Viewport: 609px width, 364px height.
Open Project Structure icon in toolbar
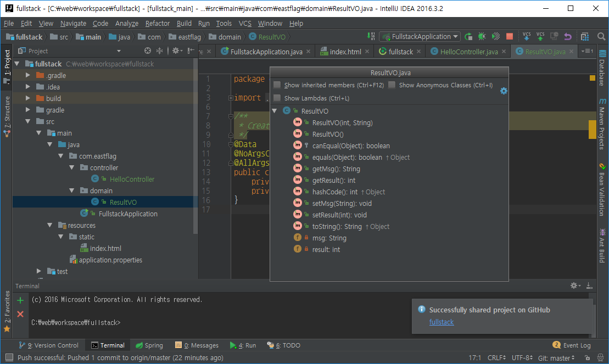tap(585, 37)
